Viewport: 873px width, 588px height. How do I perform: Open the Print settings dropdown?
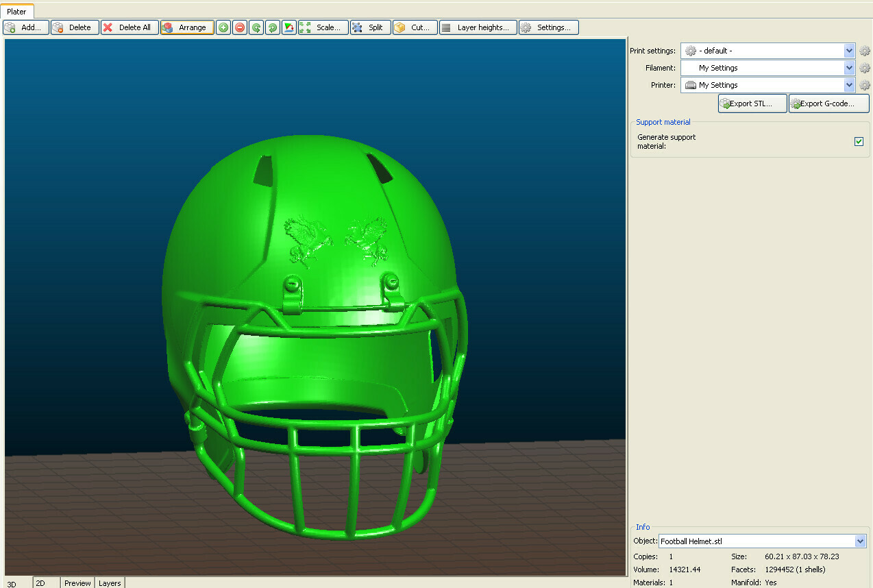(848, 50)
